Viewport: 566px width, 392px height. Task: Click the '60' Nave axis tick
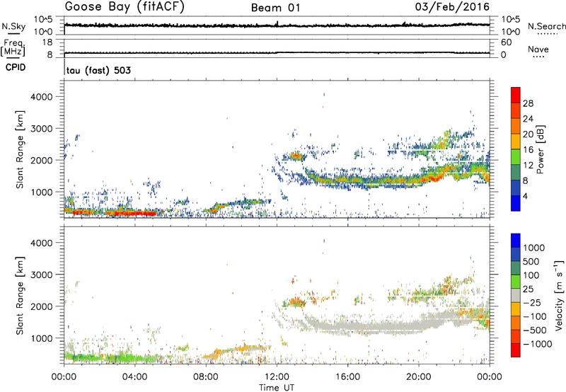(506, 42)
